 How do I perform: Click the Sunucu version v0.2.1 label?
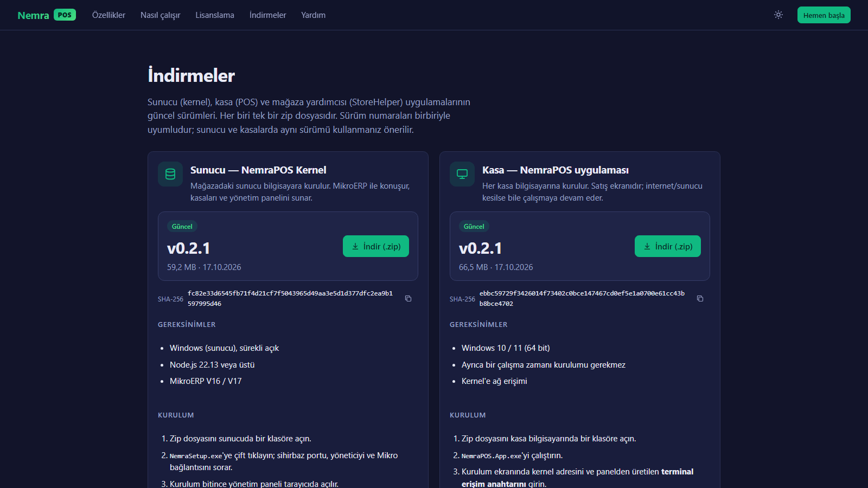click(188, 248)
